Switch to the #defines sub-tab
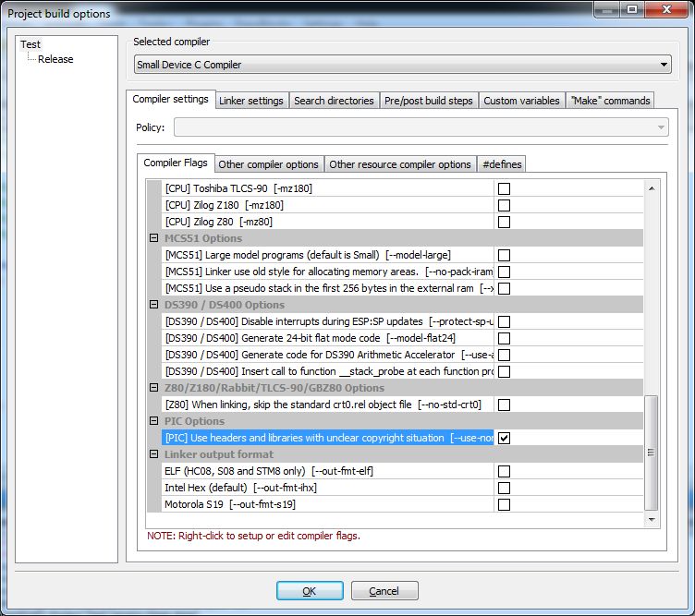This screenshot has width=695, height=616. click(x=502, y=164)
